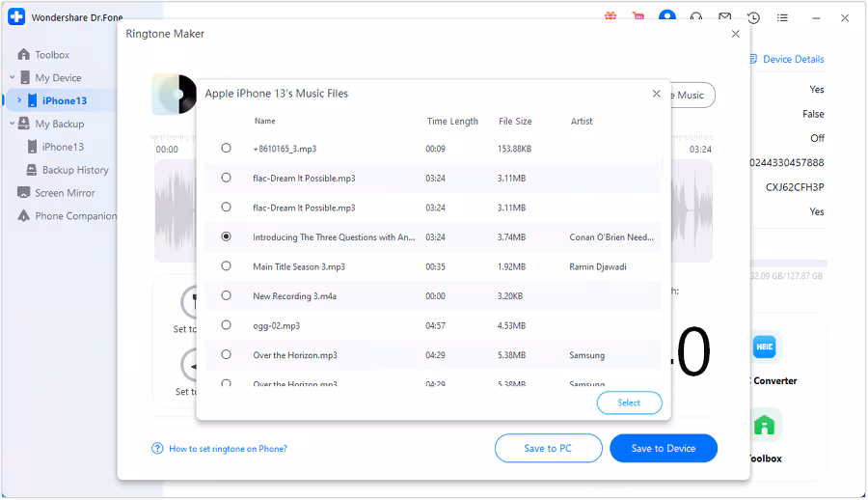Click the Wondershare Dr.Fone logo icon
Screen dimensions: 868x500
point(16,16)
